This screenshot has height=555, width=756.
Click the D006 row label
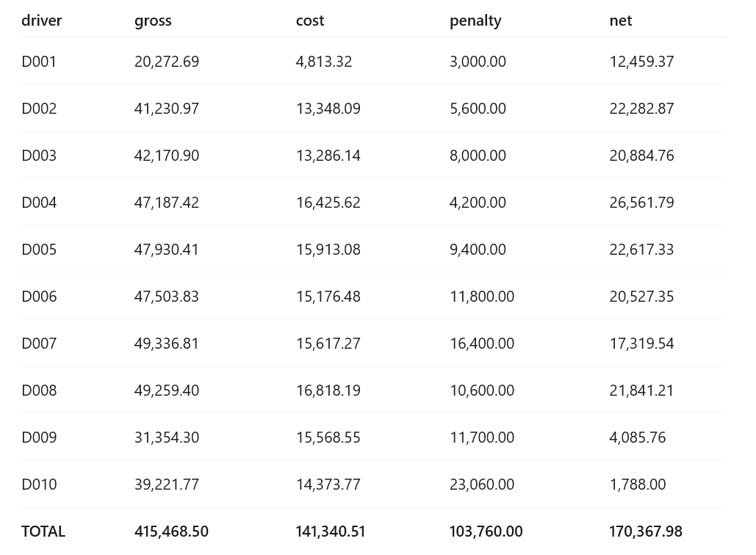tap(39, 297)
